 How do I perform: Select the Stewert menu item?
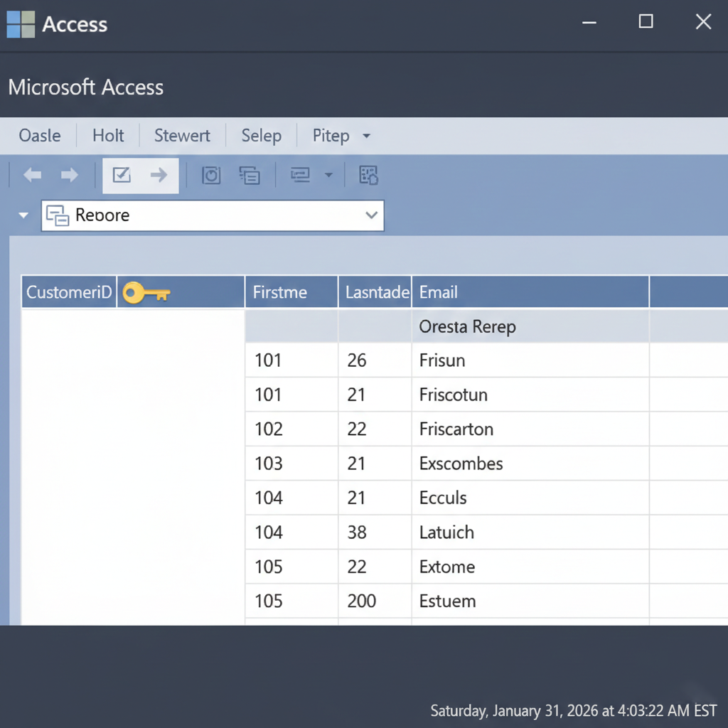182,136
